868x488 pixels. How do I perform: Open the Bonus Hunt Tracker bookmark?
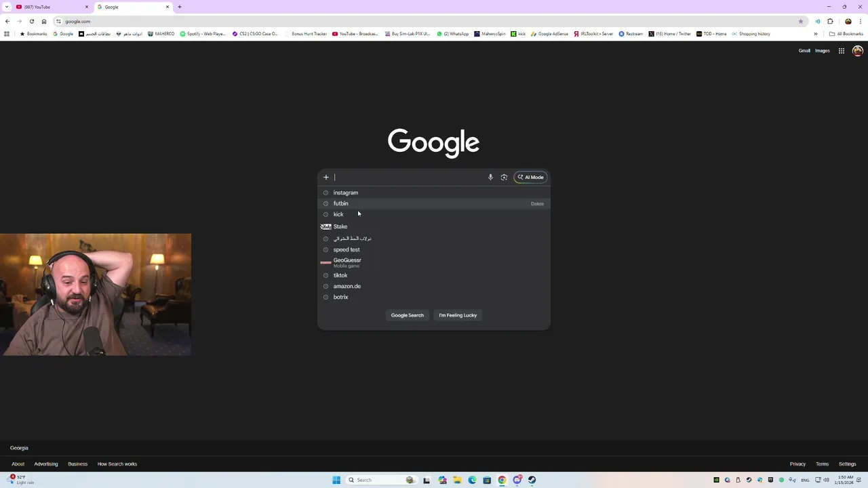tap(306, 34)
